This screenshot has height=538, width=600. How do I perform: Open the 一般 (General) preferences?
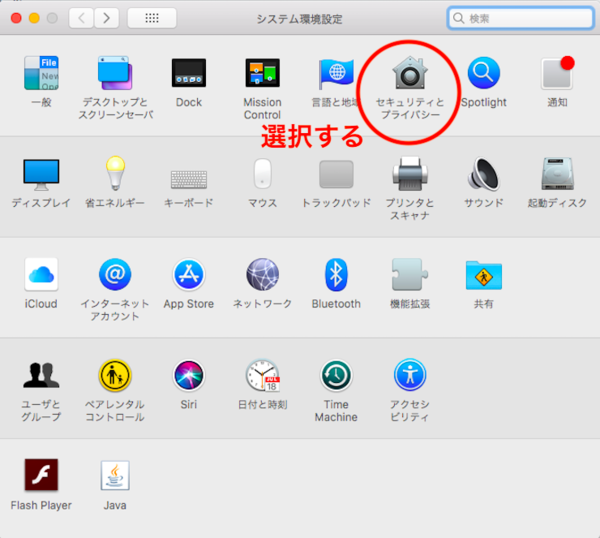pos(41,73)
